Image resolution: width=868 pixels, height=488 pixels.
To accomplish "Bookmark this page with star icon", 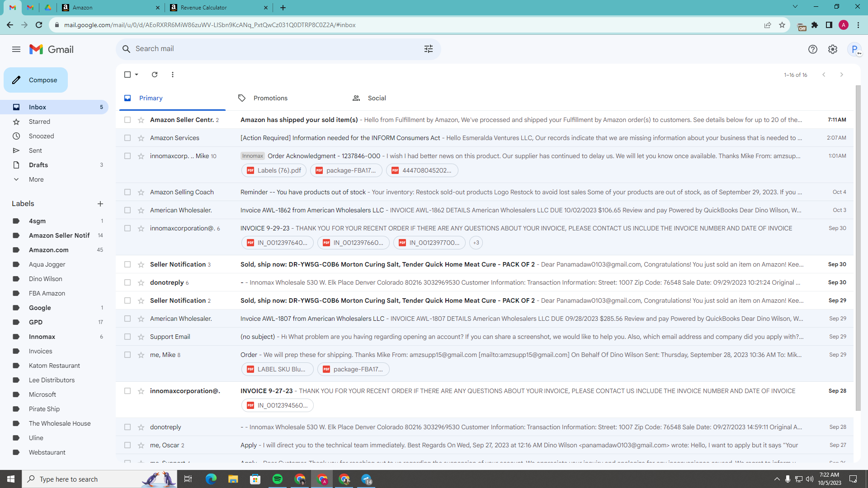I will (782, 25).
